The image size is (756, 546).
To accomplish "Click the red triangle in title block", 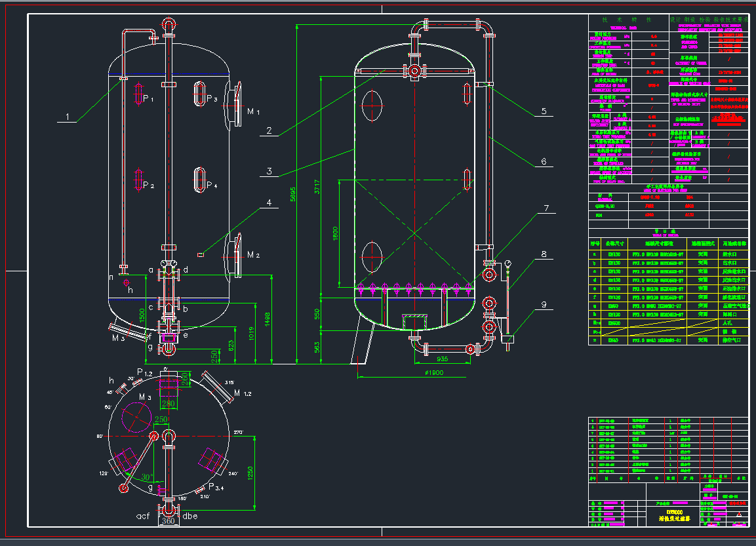I will point(739,515).
